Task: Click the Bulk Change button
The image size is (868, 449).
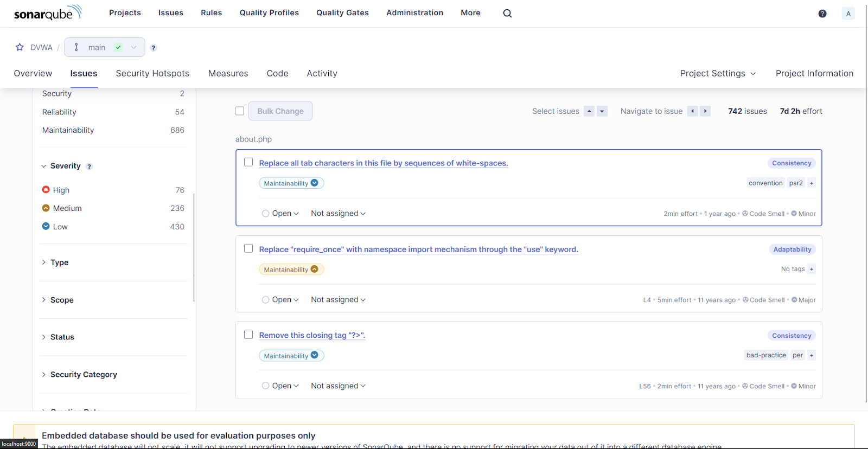Action: [280, 111]
